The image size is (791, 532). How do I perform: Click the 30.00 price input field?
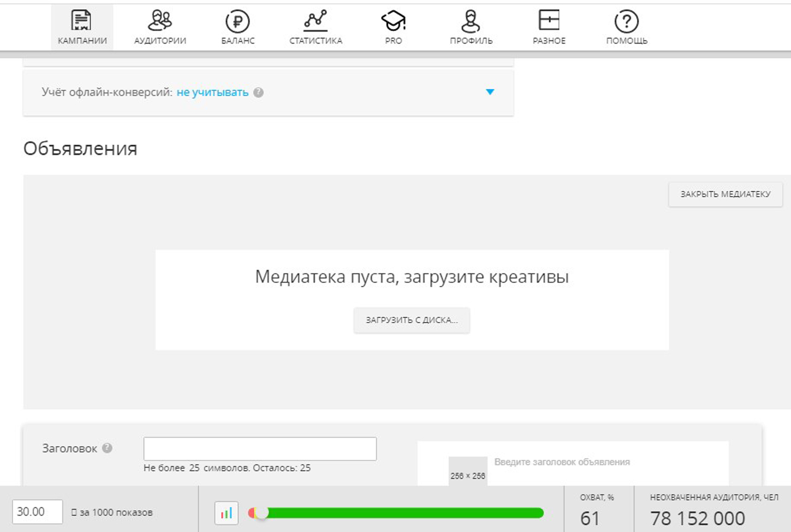point(37,512)
